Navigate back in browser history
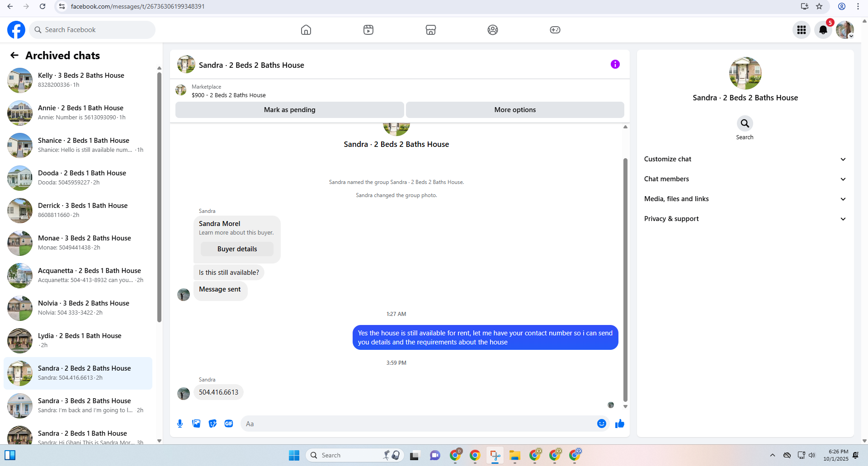Viewport: 868px width, 466px height. coord(10,6)
